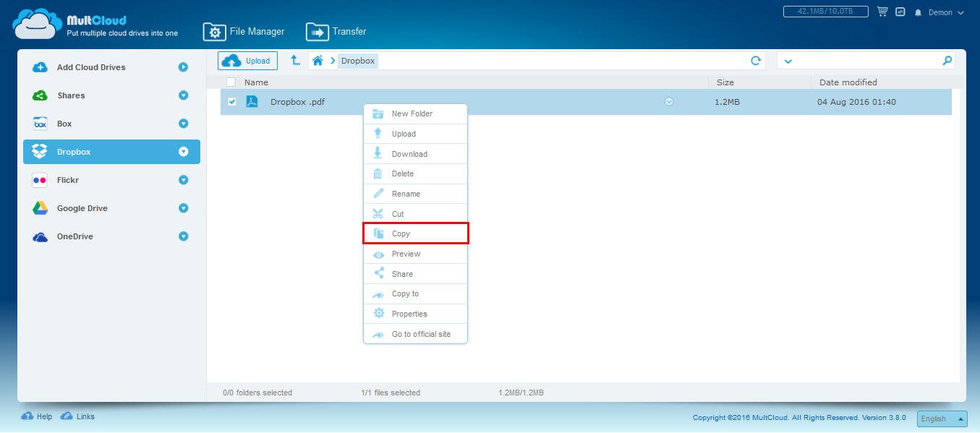
Task: Uncheck the Dropbox .pdf file checkbox
Action: (232, 102)
